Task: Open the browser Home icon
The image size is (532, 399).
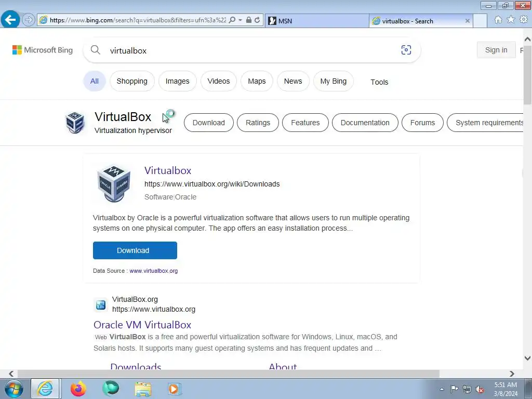Action: pos(498,20)
